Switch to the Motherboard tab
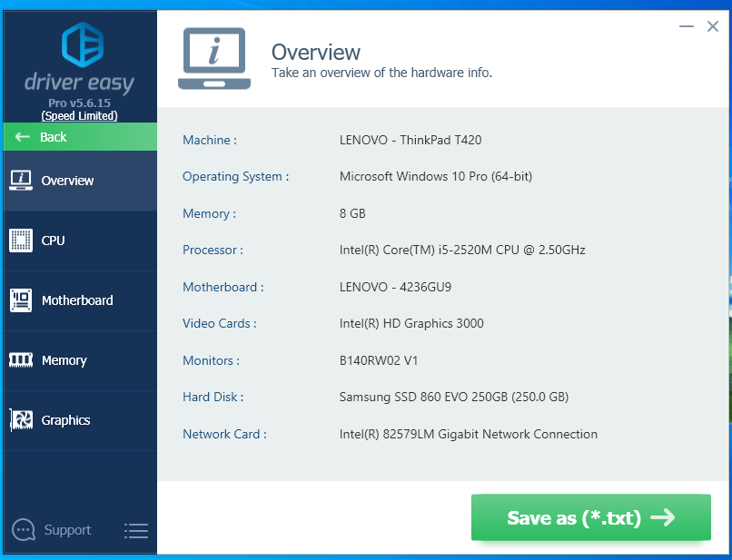 pos(80,300)
